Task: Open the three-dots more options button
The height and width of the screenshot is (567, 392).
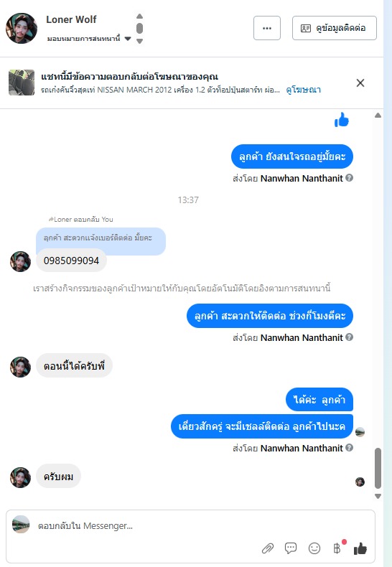Action: 267,28
